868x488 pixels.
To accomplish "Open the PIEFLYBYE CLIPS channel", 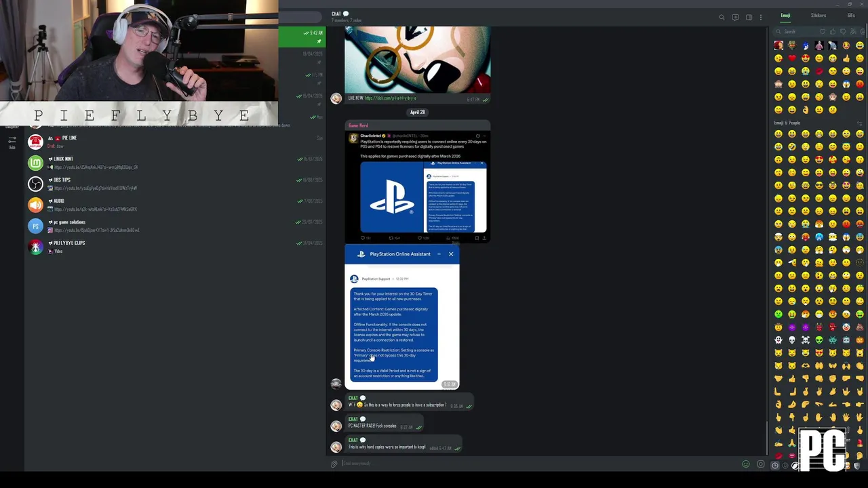I will click(176, 247).
